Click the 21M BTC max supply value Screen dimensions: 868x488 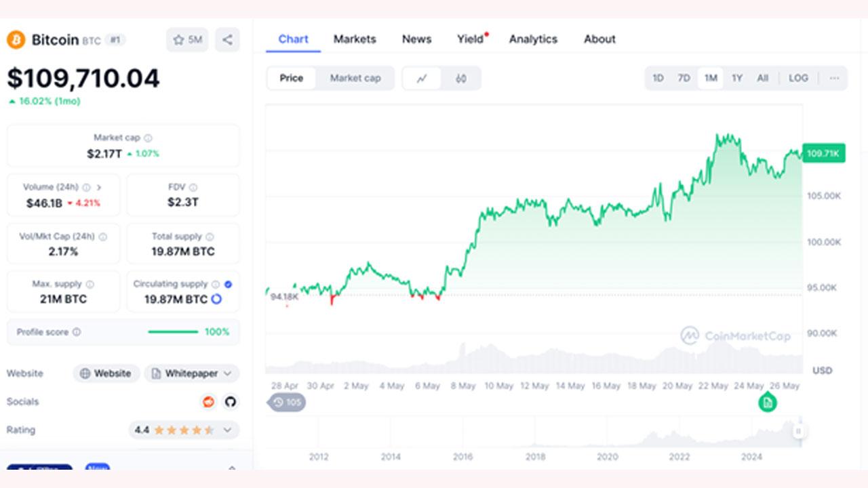[63, 299]
